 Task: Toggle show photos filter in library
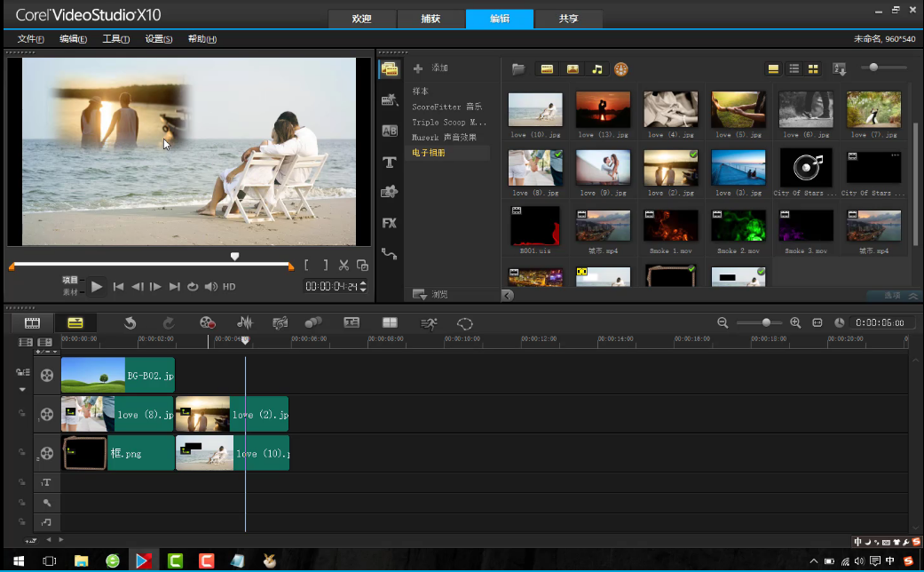[x=573, y=69]
